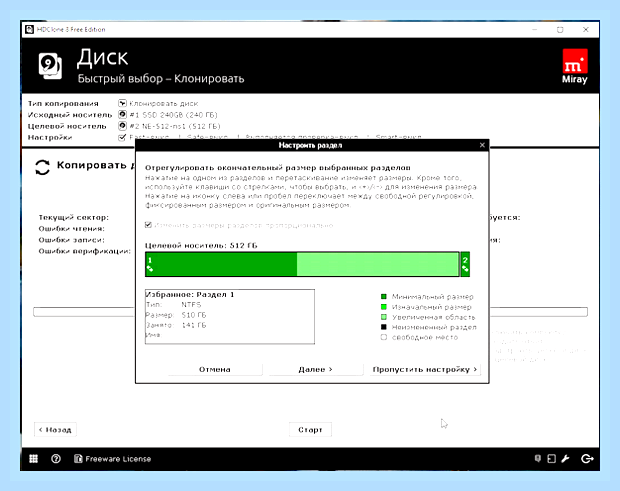Click the settings checkmark icon next to Настройки
The width and height of the screenshot is (620, 491).
point(122,137)
